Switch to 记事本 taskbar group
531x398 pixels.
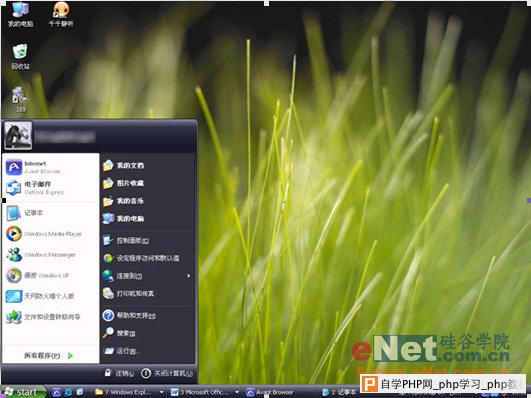(x=339, y=392)
